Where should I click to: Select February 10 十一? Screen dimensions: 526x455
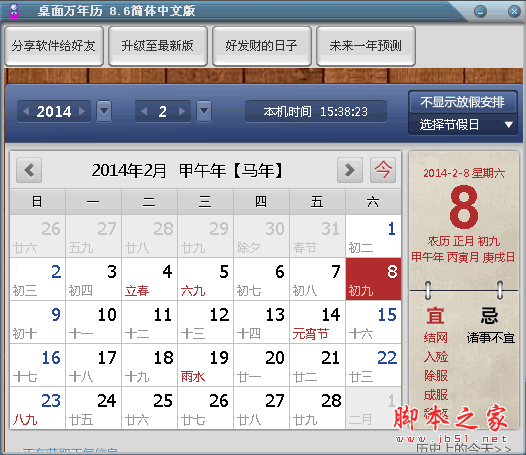[94, 322]
